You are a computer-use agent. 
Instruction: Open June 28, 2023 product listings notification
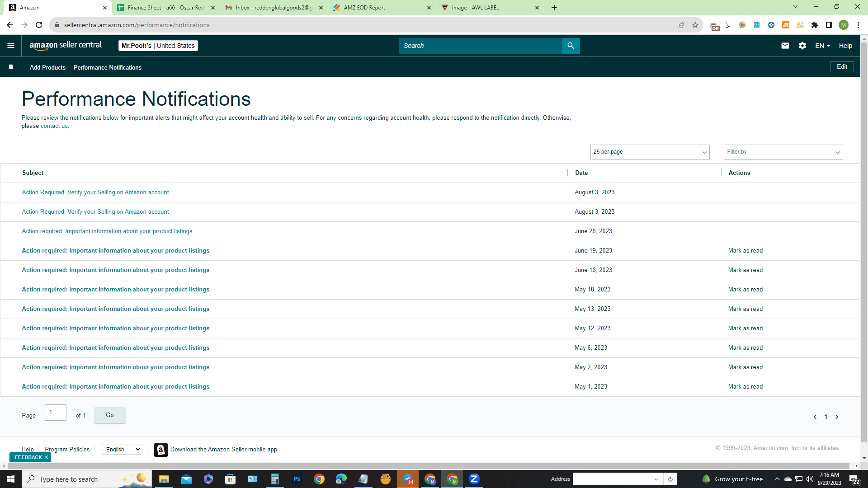click(107, 231)
